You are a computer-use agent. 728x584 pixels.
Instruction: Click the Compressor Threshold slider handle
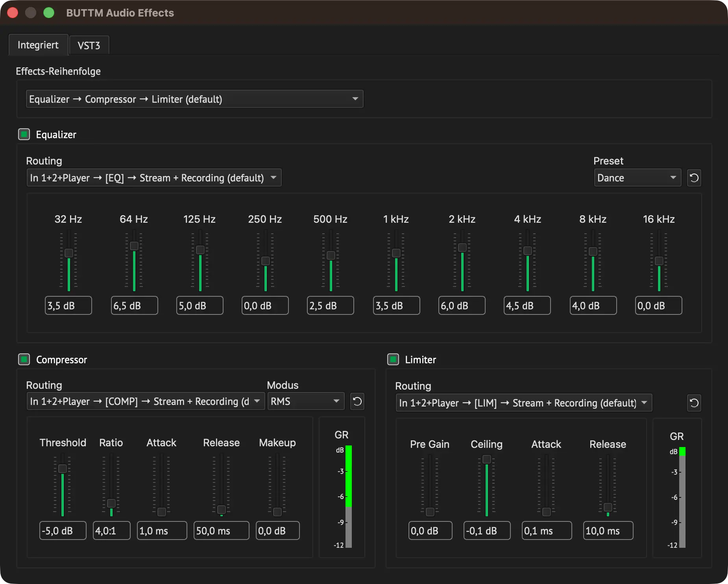click(63, 469)
